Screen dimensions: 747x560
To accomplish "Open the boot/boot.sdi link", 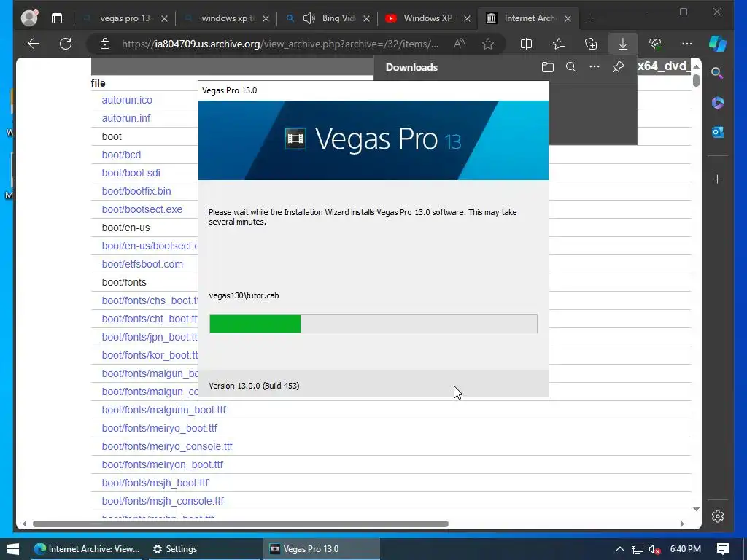I will [131, 173].
